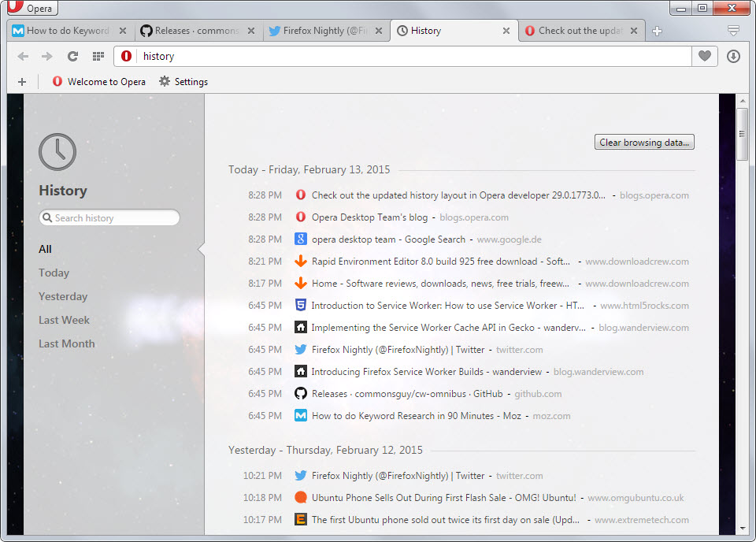Open Ubuntu Phone Sells Out entry
This screenshot has height=542, width=756.
point(444,498)
